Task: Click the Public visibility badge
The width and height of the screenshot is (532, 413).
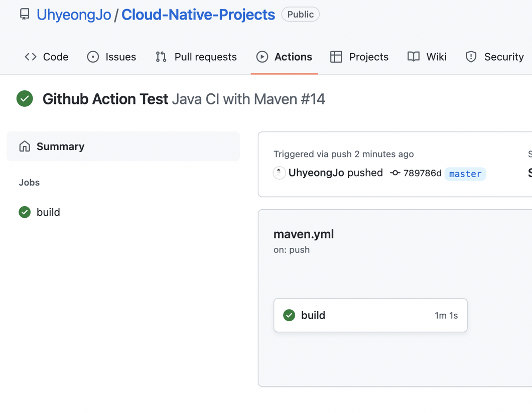Action: [x=300, y=14]
